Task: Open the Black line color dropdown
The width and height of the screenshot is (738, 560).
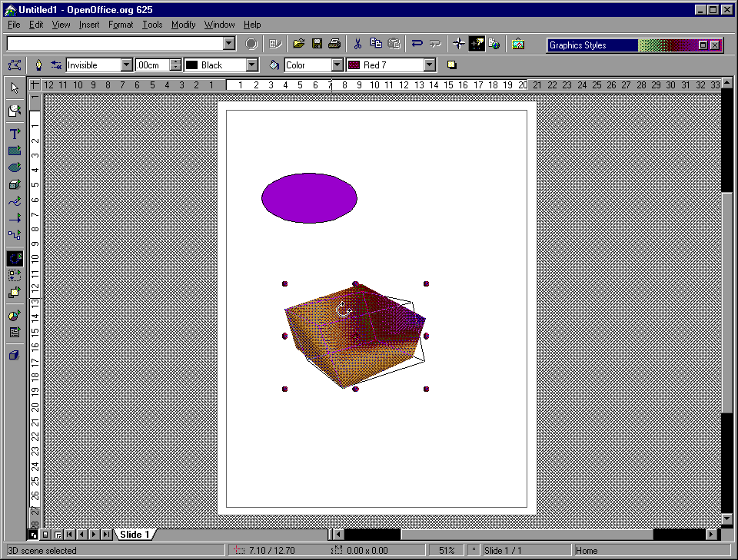Action: pyautogui.click(x=251, y=65)
